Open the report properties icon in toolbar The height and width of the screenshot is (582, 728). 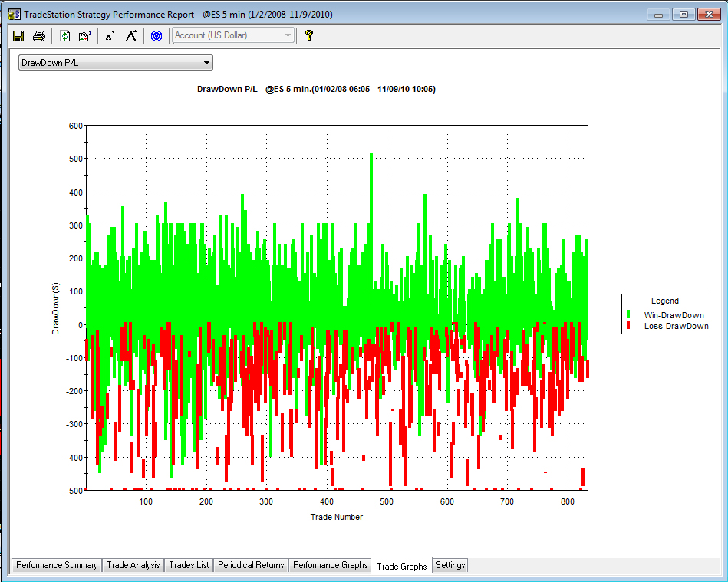tap(85, 36)
